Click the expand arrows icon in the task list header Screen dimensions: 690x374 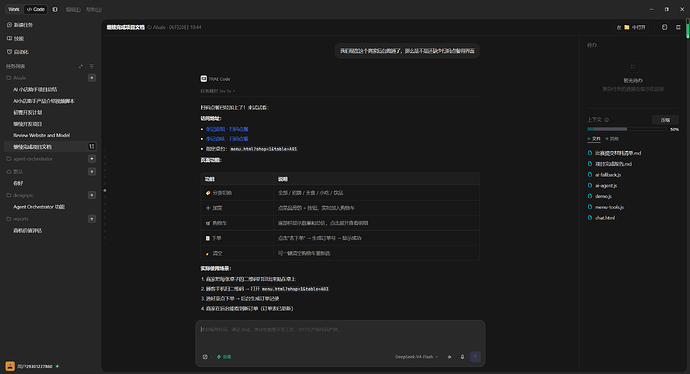click(x=81, y=66)
